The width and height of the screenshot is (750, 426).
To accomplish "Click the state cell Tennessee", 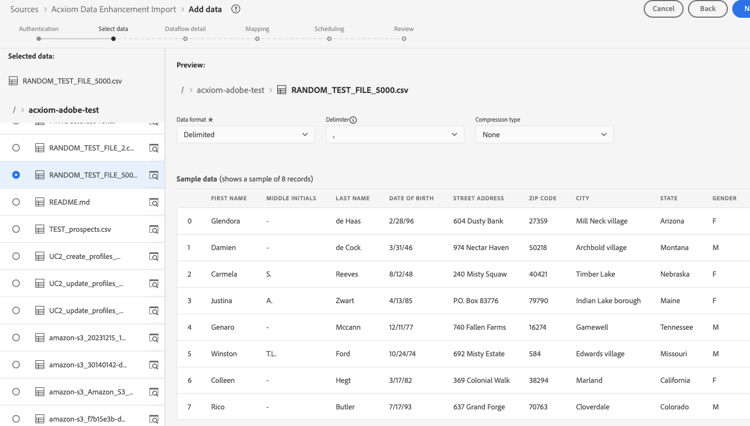I will (x=676, y=328).
